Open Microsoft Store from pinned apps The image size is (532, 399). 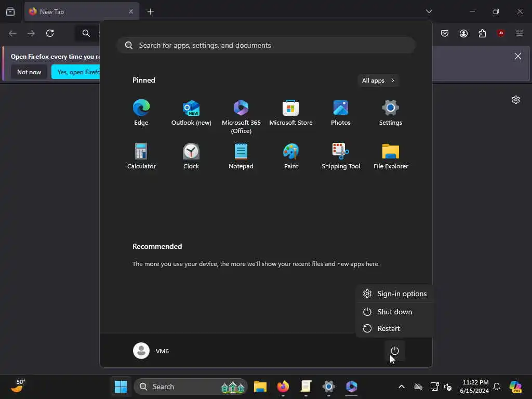(291, 113)
